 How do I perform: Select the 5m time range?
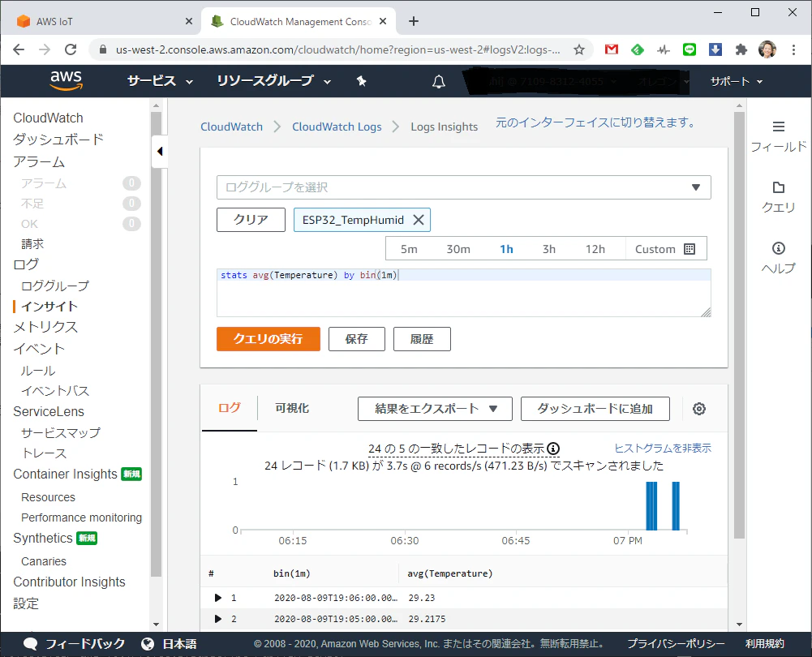click(x=409, y=249)
